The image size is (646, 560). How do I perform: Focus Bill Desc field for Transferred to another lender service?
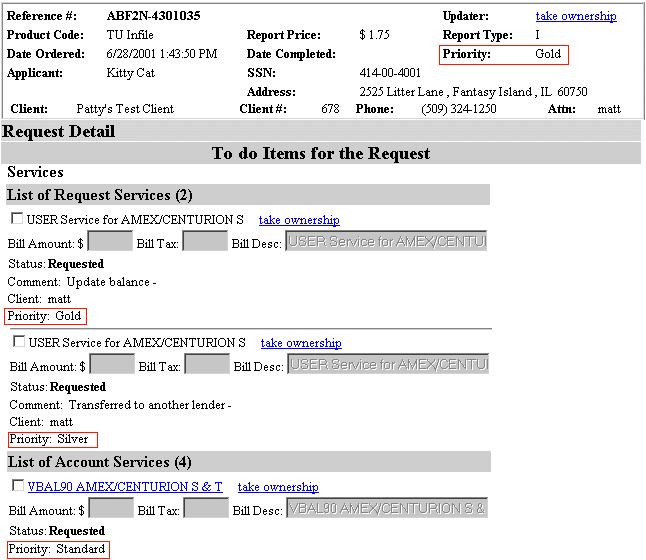388,364
